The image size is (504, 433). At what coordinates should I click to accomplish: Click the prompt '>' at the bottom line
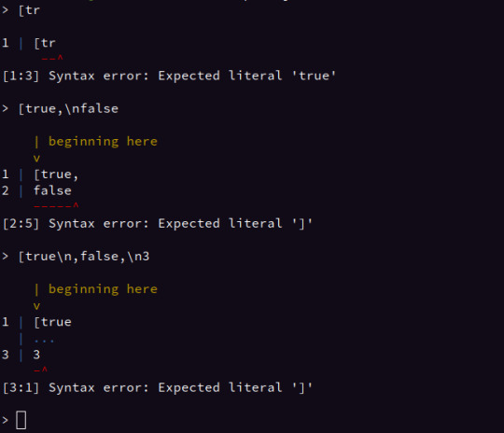point(5,420)
